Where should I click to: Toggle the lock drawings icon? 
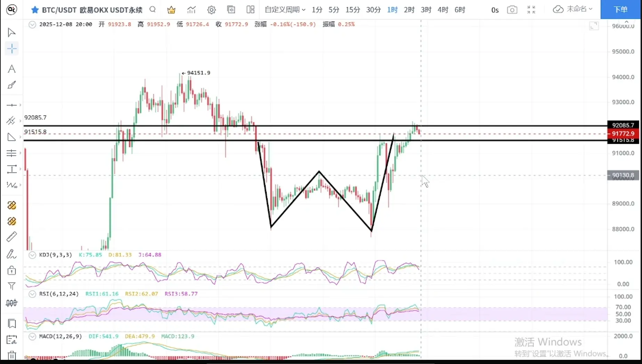(11, 270)
